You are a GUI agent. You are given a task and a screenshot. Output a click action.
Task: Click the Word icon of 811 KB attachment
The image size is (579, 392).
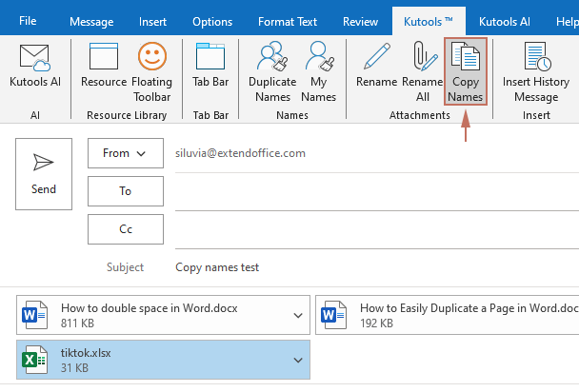tap(34, 315)
